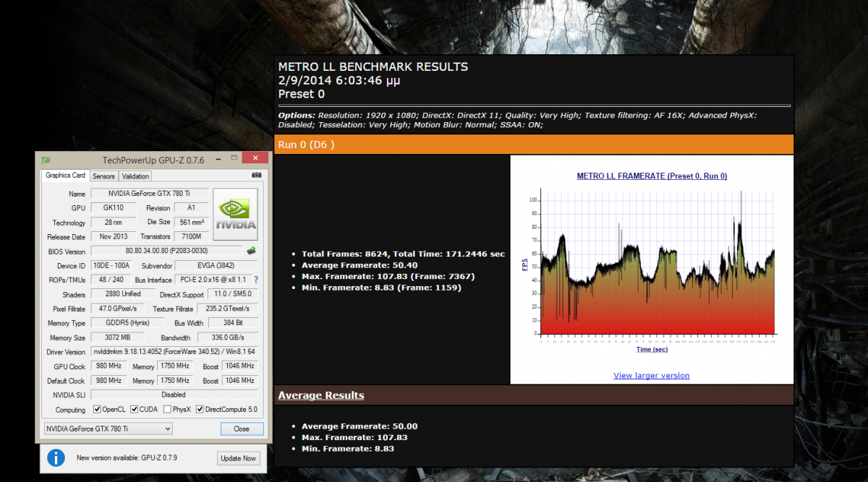Click the Transistors 7100M field
The height and width of the screenshot is (482, 868).
pos(192,236)
